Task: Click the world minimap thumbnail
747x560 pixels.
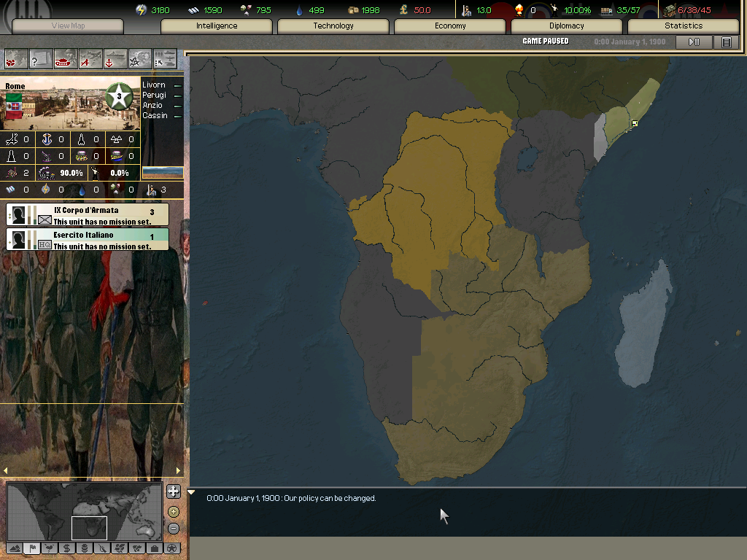Action: pos(84,511)
